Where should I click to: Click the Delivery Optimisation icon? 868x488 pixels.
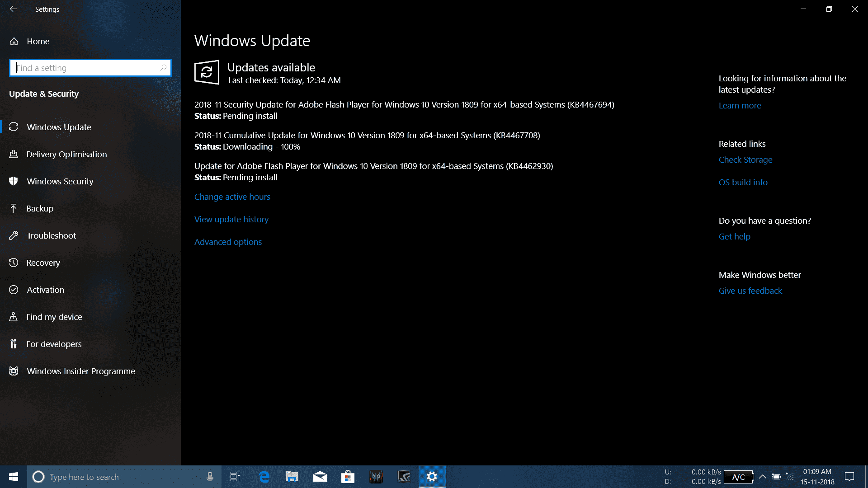(x=14, y=154)
